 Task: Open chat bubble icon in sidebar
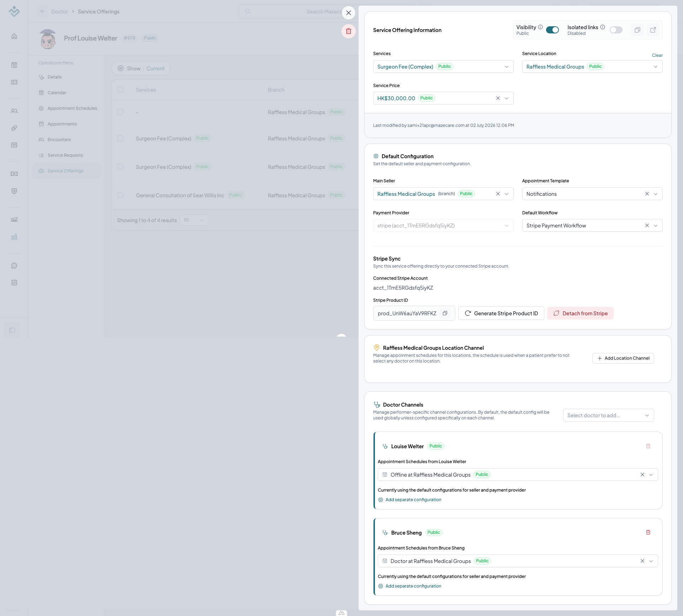(x=14, y=266)
